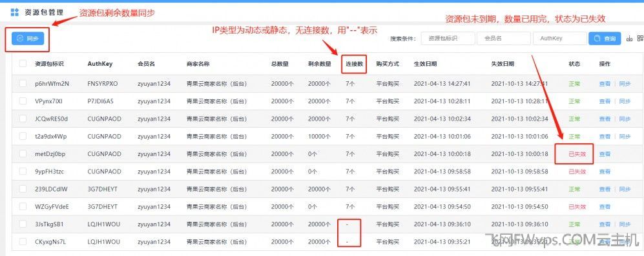Check the row p6hrWfm2N checkbox

(x=23, y=84)
